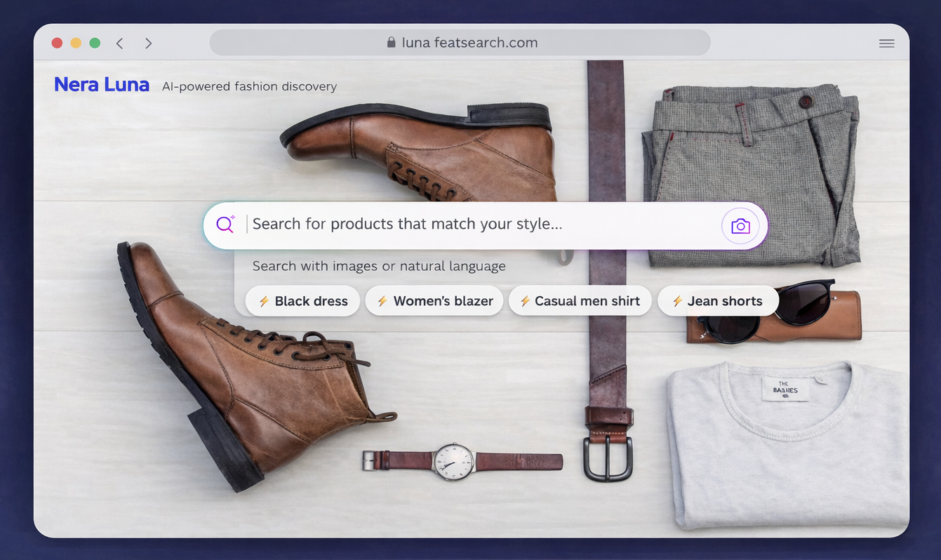Go to the Nera Luna home logo

point(102,85)
